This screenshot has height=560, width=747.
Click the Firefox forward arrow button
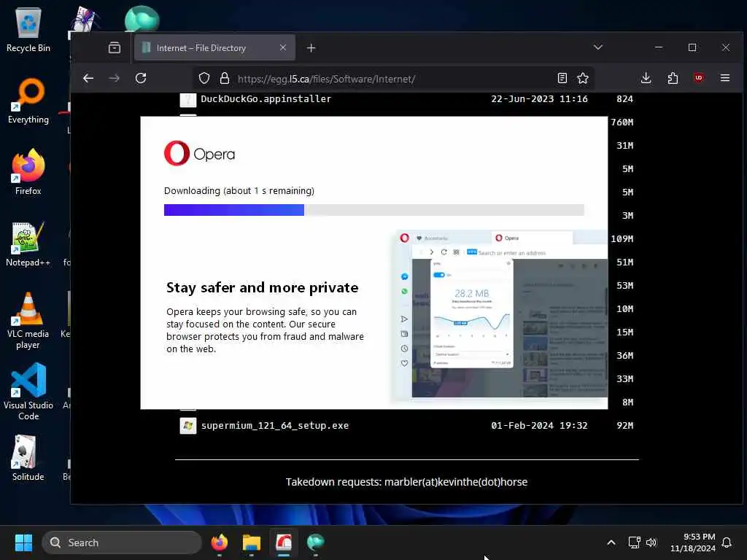115,78
